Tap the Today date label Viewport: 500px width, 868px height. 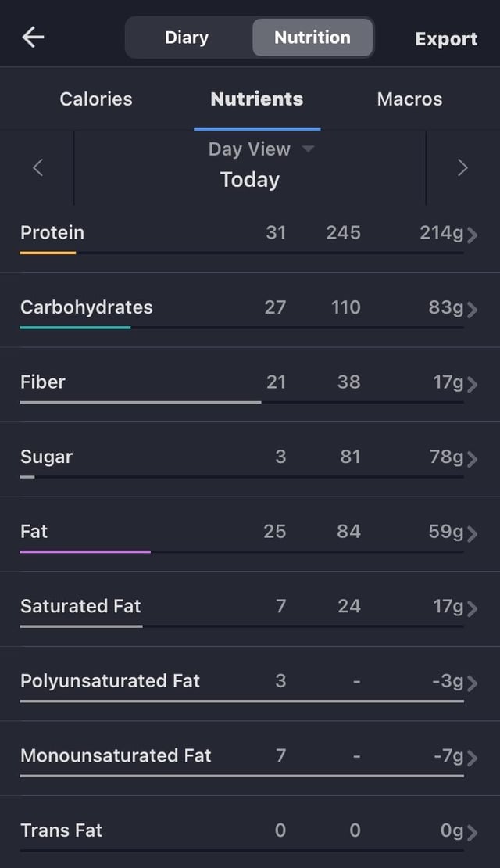249,180
